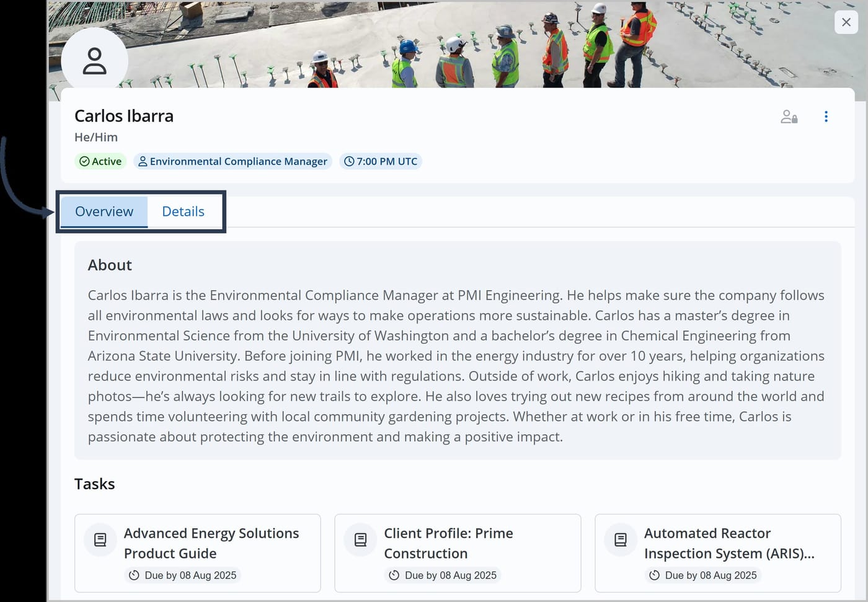
Task: Click the checkmark icon in Active badge
Action: pyautogui.click(x=84, y=161)
